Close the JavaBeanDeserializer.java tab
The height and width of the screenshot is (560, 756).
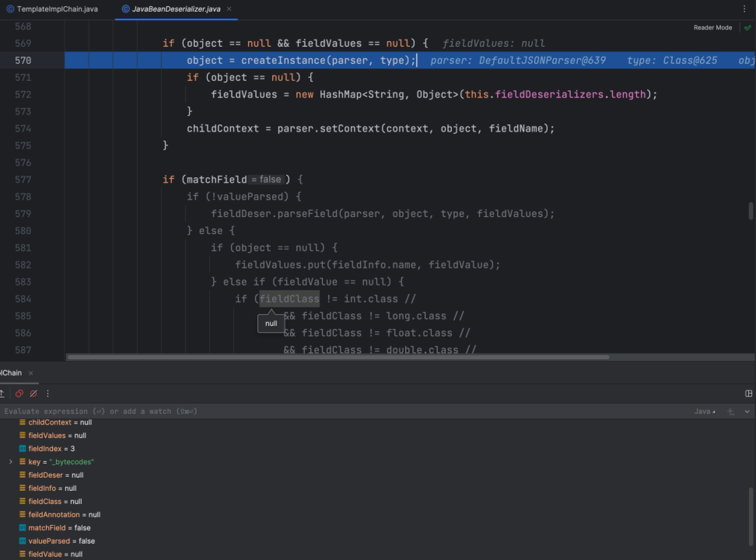(229, 9)
